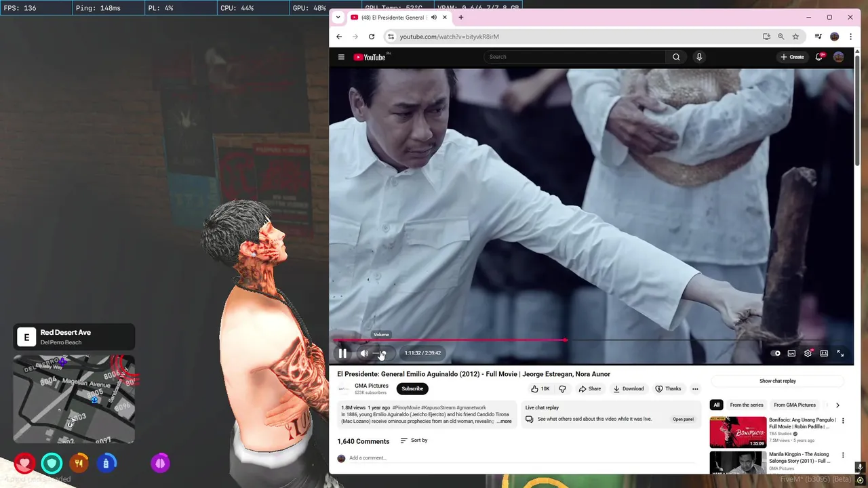868x488 pixels.
Task: Install app icon in the address bar
Action: [x=766, y=37]
